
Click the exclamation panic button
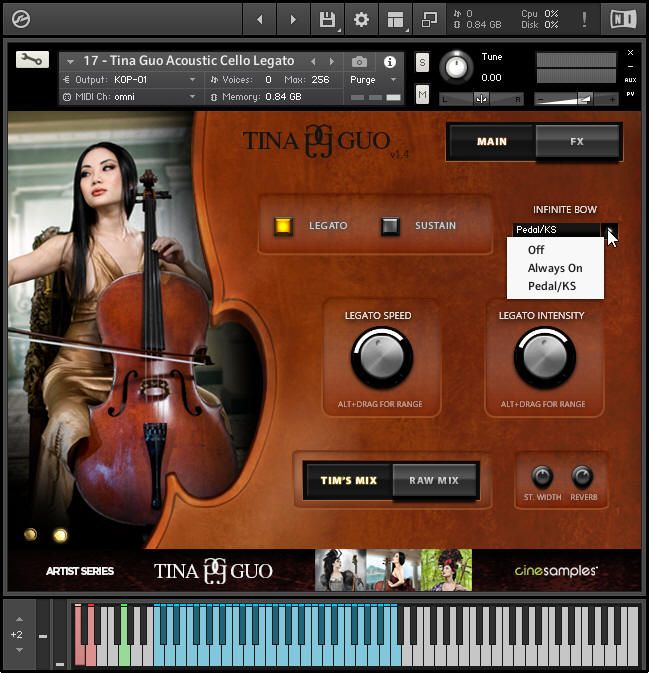(584, 19)
